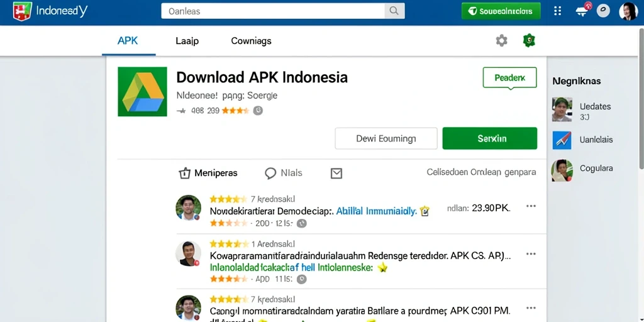The image size is (644, 322).
Task: Click the page vertical scrollbar
Action: coord(641,99)
